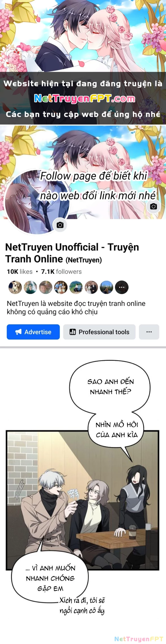Click the "Sao anh đến nhanh thế?" speech bubble
166x644 pixels.
click(110, 387)
